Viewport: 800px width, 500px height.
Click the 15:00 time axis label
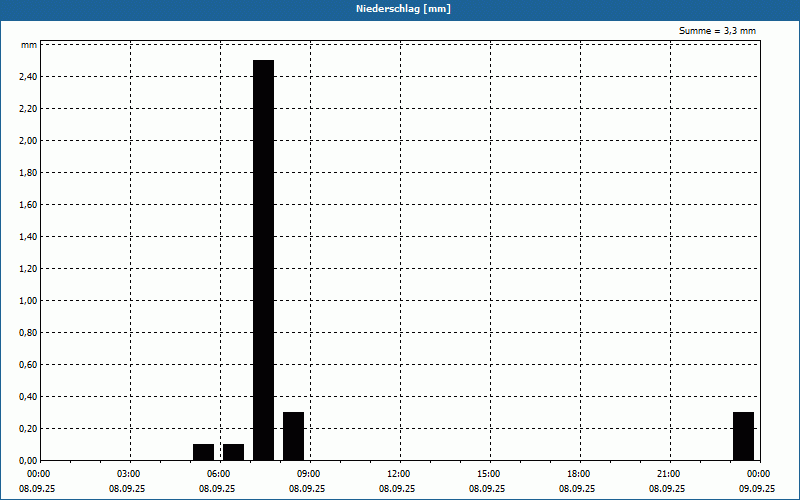click(488, 474)
